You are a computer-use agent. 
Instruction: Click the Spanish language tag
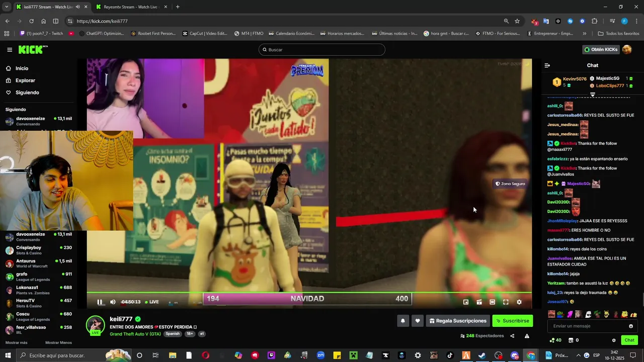pos(173,334)
